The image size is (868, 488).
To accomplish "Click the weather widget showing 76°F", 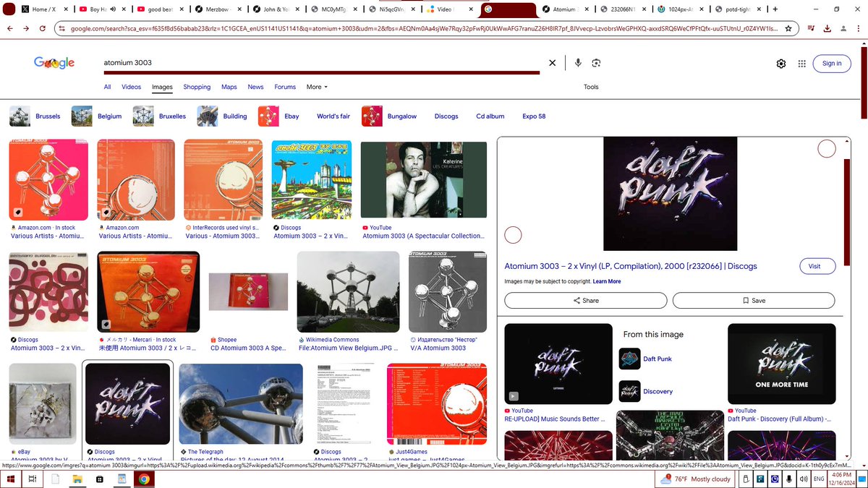I will point(695,479).
